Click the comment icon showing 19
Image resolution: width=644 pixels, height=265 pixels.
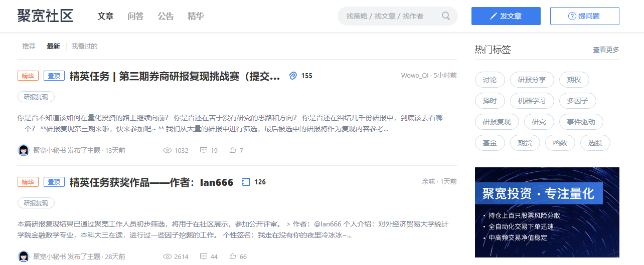click(x=203, y=150)
